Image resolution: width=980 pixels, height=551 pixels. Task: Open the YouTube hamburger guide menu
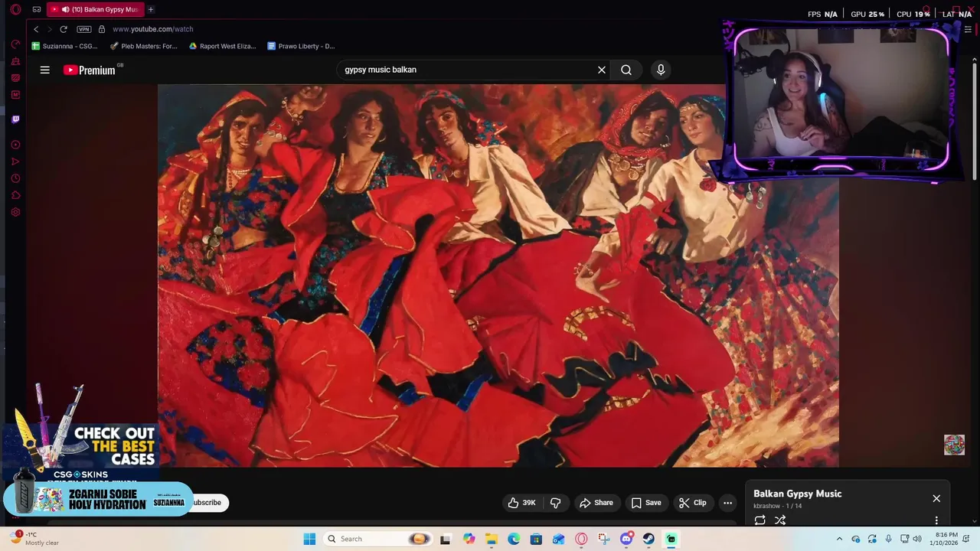click(x=45, y=70)
